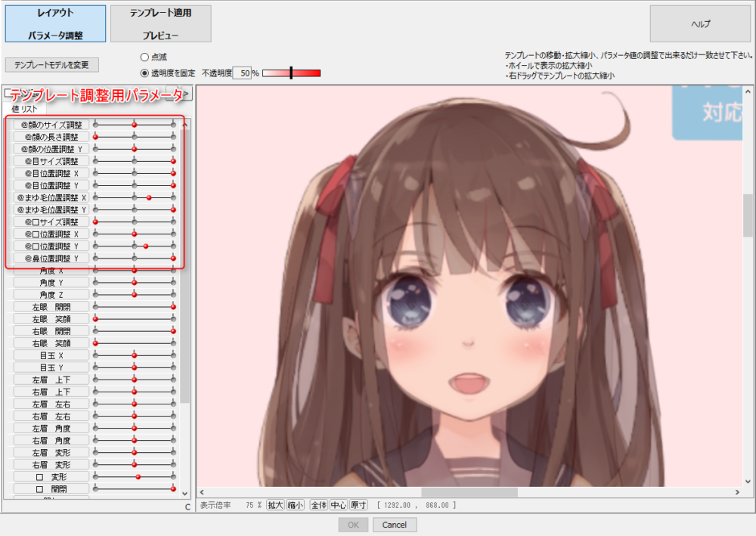This screenshot has height=536, width=756.
Task: Switch to テンプレート適用 プレビュー tab
Action: [160, 23]
